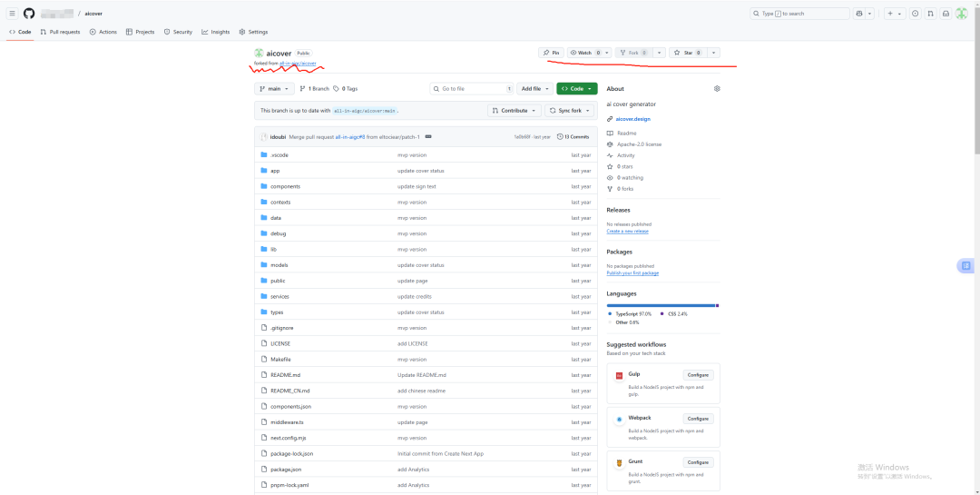The image size is (980, 495).
Task: Go to the Settings tab
Action: [x=253, y=32]
